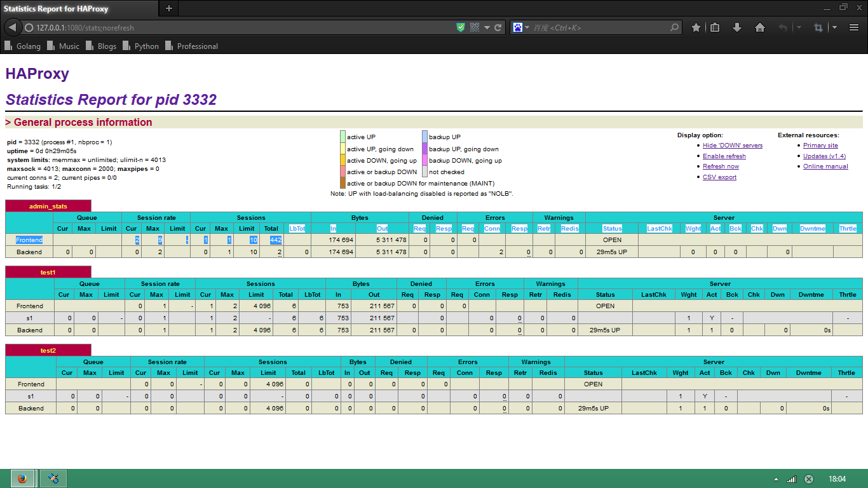868x488 pixels.
Task: Enable refresh on the stats page
Action: click(724, 156)
